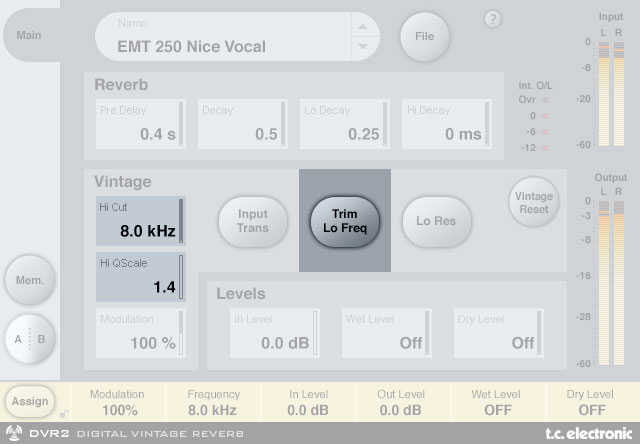Open the File menu button
The height and width of the screenshot is (444, 640).
coord(424,36)
